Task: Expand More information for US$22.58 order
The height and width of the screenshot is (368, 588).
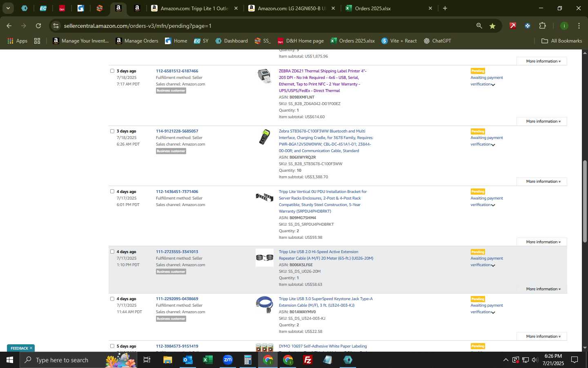Action: click(542, 337)
